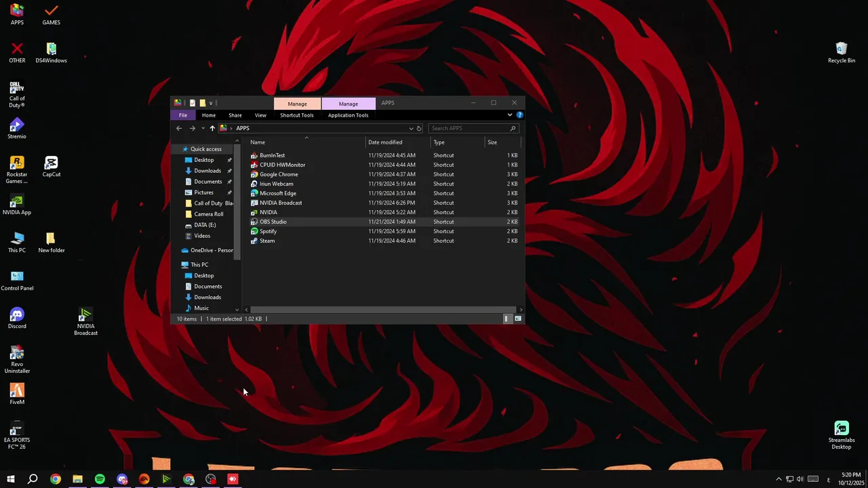Screen dimensions: 868x488
Task: Expand the ribbon with the chevron arrow
Action: coord(510,115)
